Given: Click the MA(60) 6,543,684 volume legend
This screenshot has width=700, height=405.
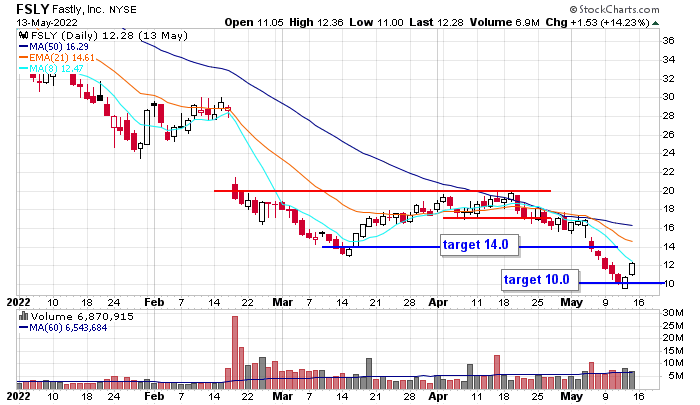Looking at the screenshot, I should (x=63, y=327).
